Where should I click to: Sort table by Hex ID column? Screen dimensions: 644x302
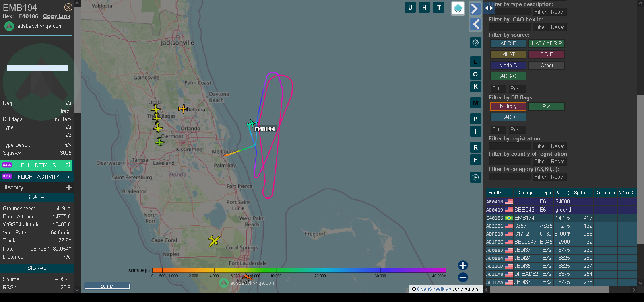tap(494, 193)
